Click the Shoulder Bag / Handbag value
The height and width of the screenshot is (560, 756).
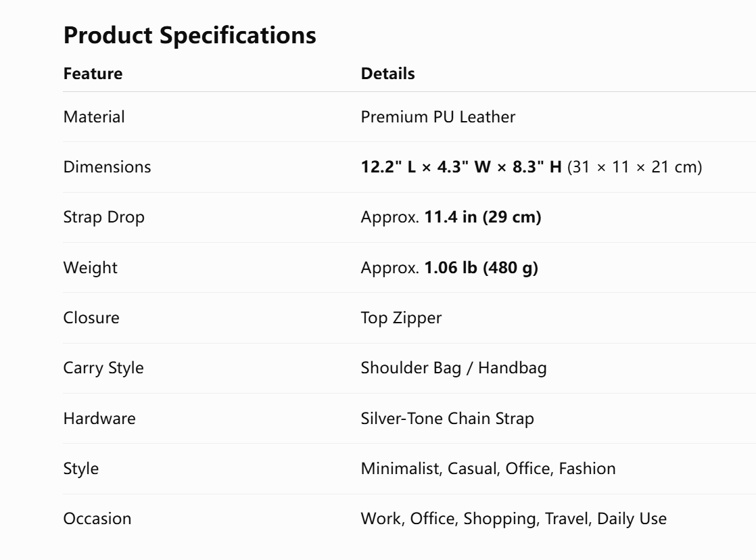(454, 369)
